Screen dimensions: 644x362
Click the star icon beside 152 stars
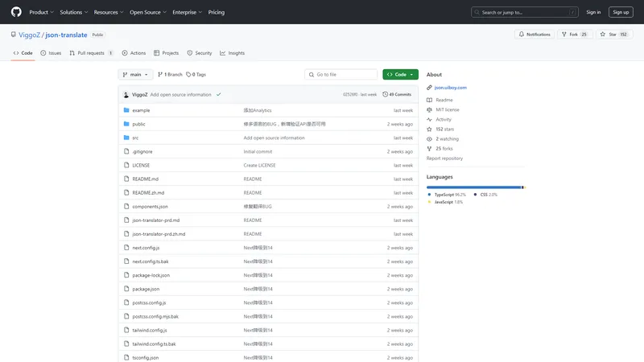click(429, 129)
